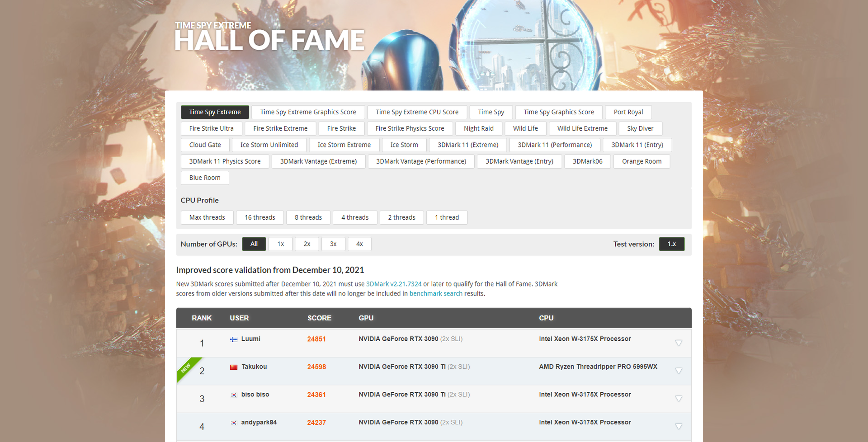Expand details arrow for Luumi row
This screenshot has height=442, width=868.
[679, 343]
